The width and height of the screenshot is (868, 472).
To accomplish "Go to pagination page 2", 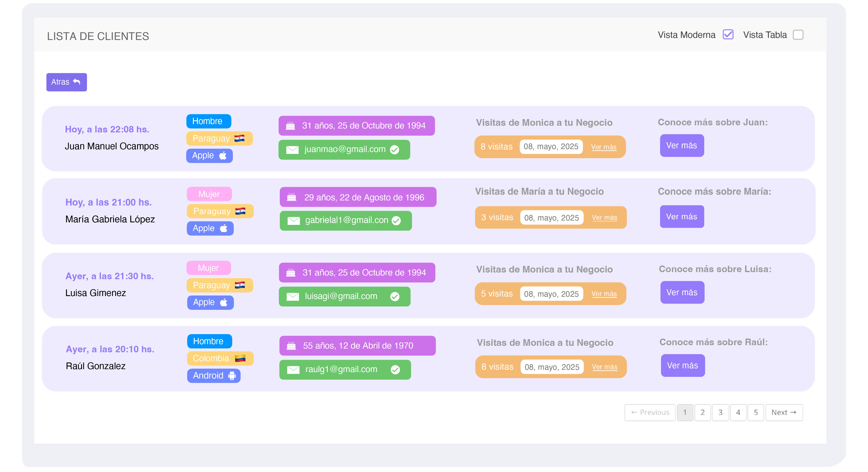I will [702, 412].
